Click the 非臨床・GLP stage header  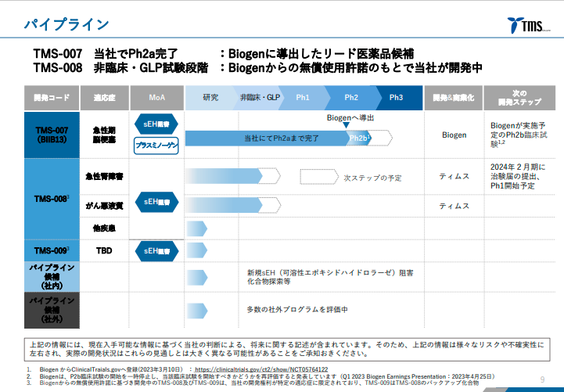click(x=259, y=98)
